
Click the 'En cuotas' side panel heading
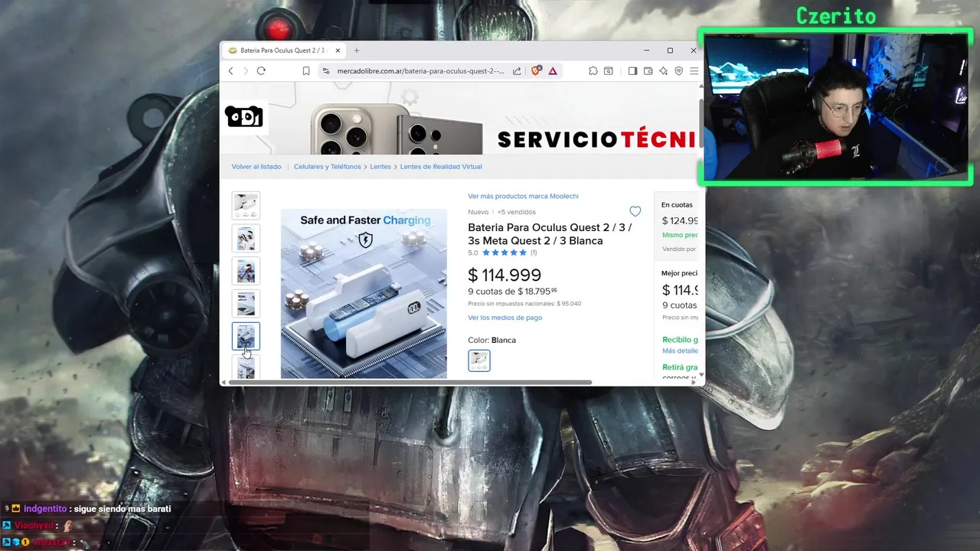(677, 205)
